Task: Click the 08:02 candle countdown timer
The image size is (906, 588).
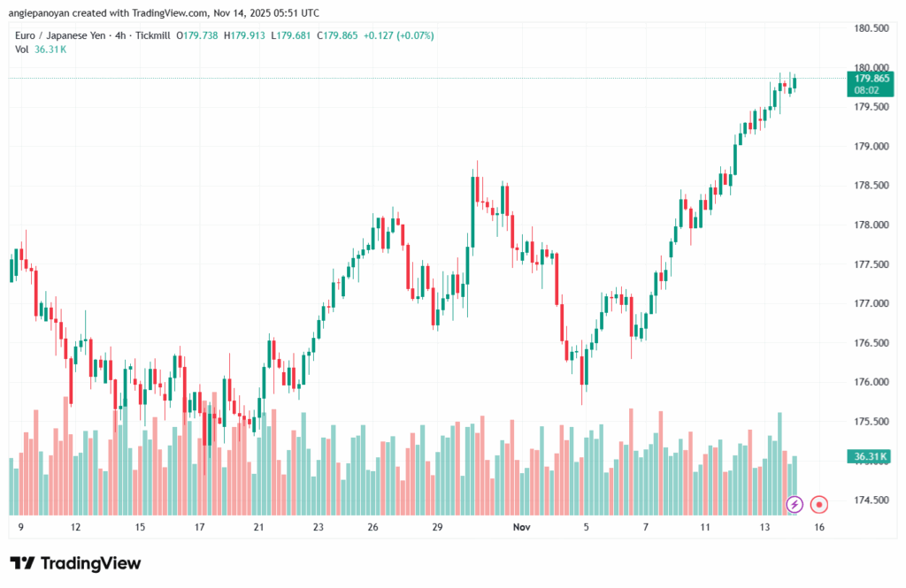Action: tap(866, 89)
